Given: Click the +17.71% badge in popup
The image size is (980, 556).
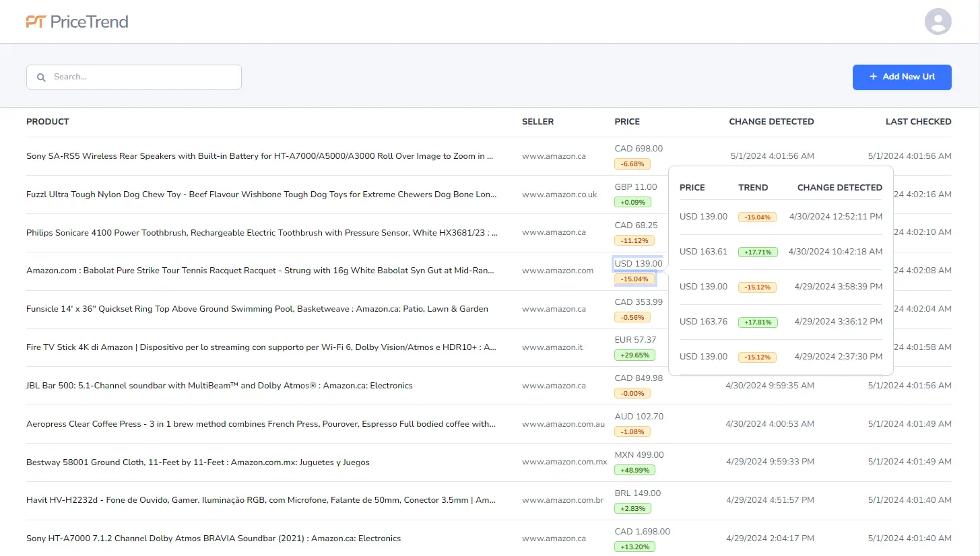Looking at the screenshot, I should [758, 252].
